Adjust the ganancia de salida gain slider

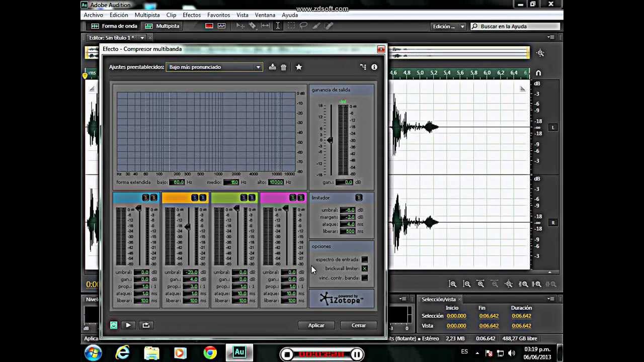point(330,140)
